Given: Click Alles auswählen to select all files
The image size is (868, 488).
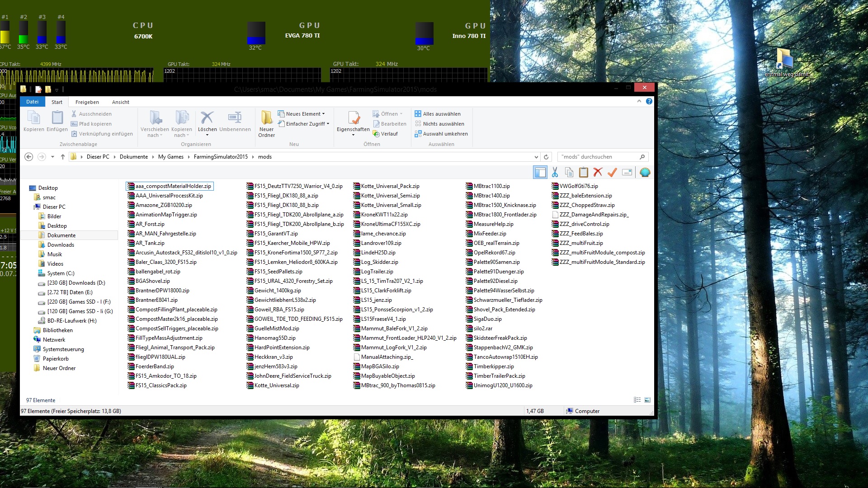Looking at the screenshot, I should point(438,114).
